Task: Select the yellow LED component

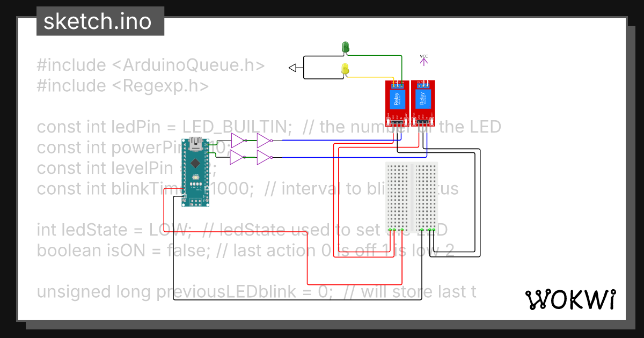Action: pos(346,70)
